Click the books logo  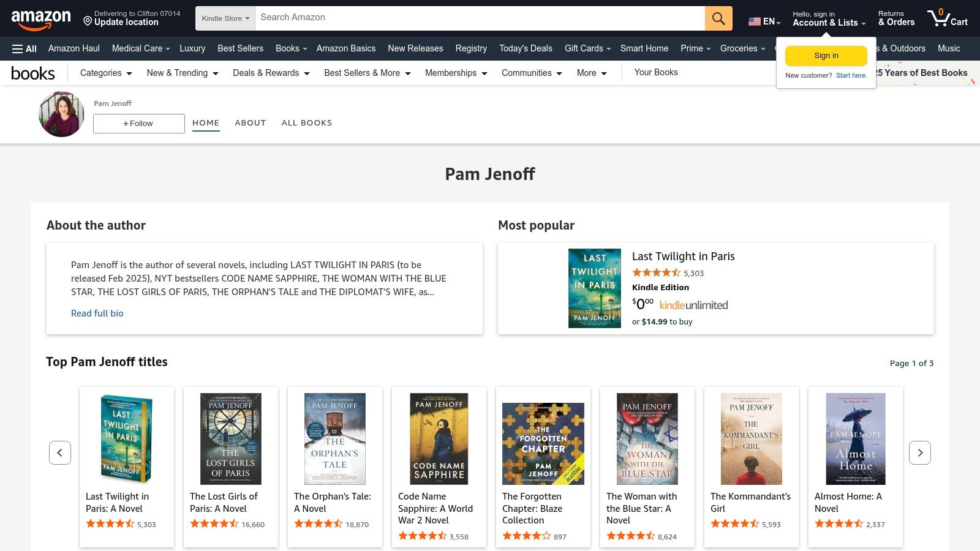33,73
